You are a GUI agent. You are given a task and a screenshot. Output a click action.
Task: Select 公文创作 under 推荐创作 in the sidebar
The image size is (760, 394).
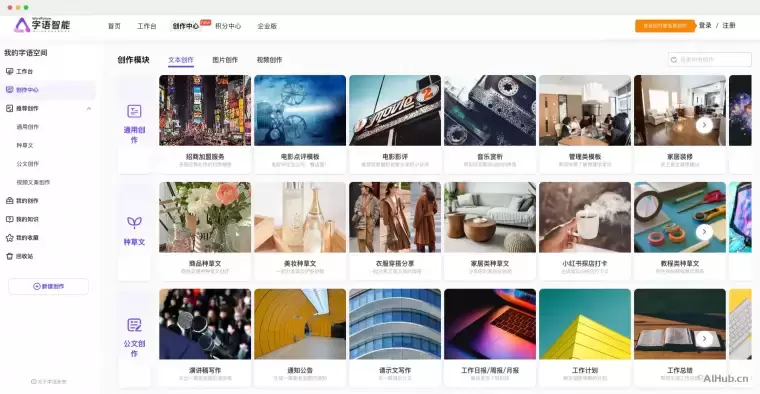click(x=28, y=164)
